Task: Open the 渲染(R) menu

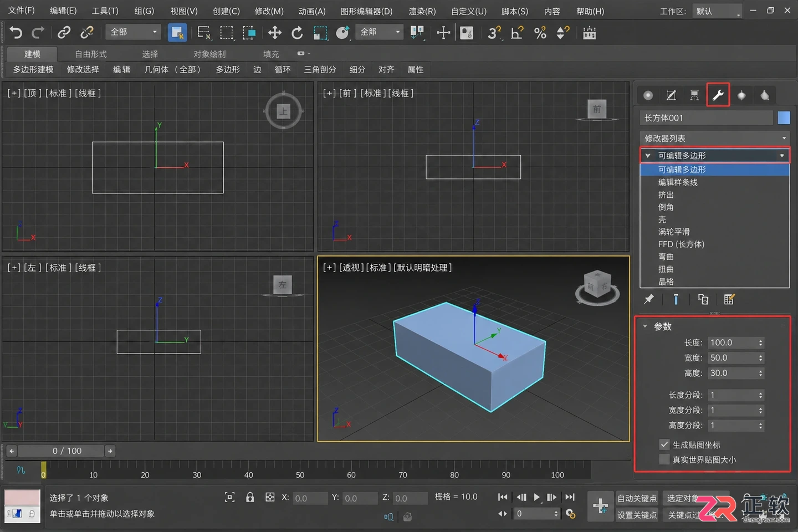Action: (422, 11)
